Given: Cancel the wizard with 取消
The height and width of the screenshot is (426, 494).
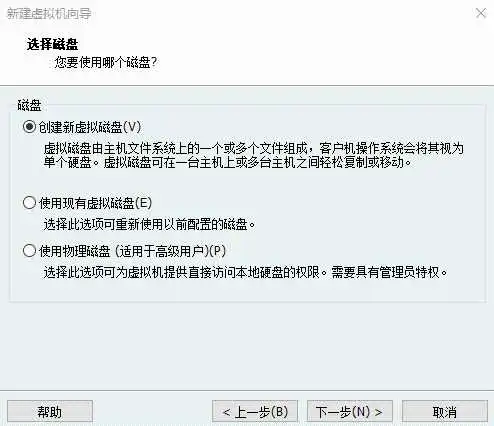Looking at the screenshot, I should [445, 412].
